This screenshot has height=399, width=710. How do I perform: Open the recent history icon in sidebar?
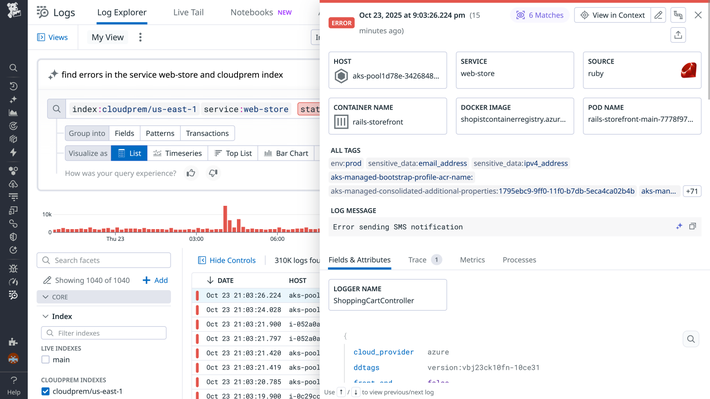tap(13, 86)
